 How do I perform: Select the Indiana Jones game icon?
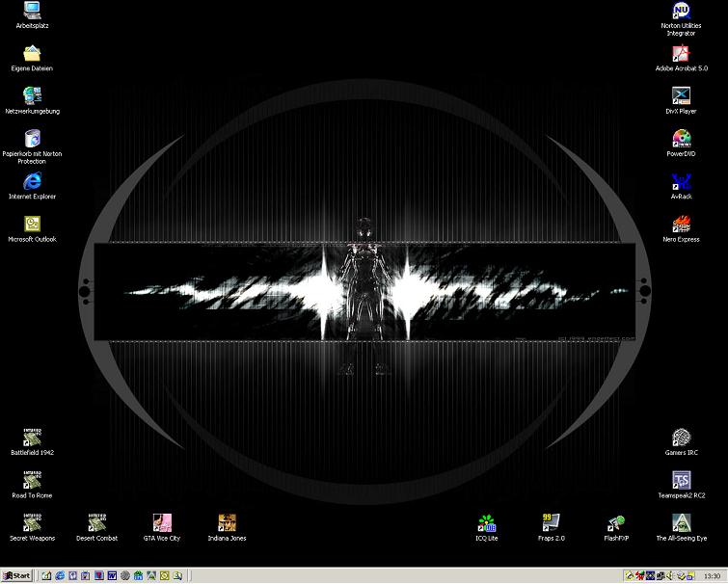(227, 522)
